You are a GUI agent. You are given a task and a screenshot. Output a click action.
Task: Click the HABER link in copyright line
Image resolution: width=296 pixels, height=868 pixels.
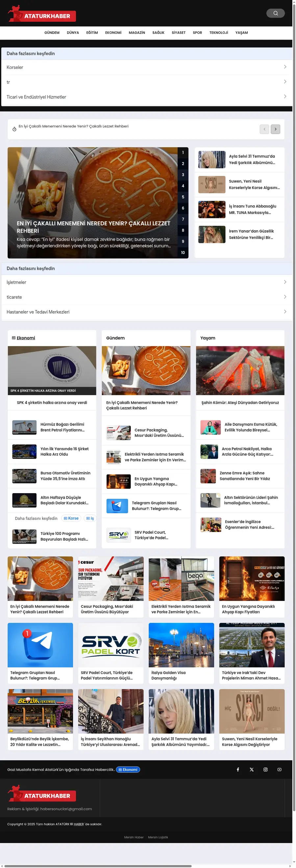click(79, 824)
